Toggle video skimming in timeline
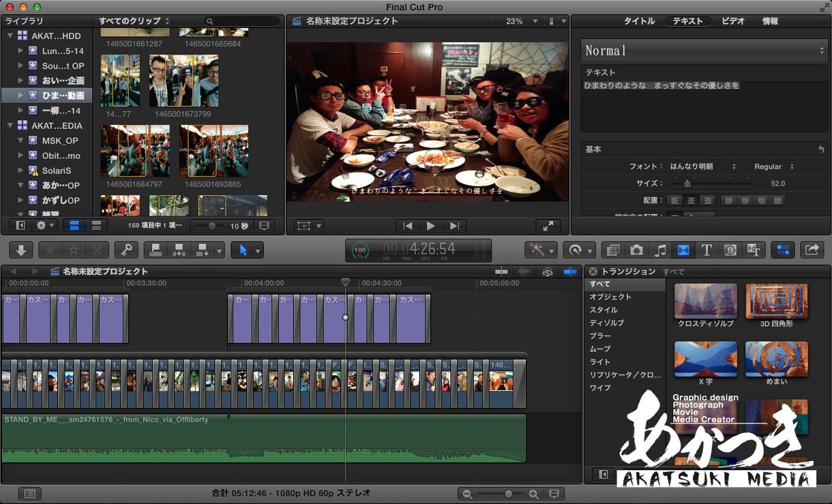 pos(501,271)
